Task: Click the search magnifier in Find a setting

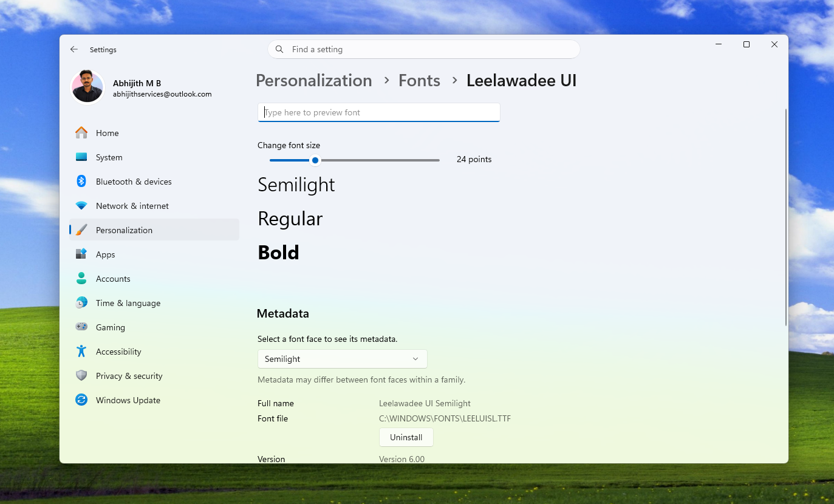Action: coord(279,49)
